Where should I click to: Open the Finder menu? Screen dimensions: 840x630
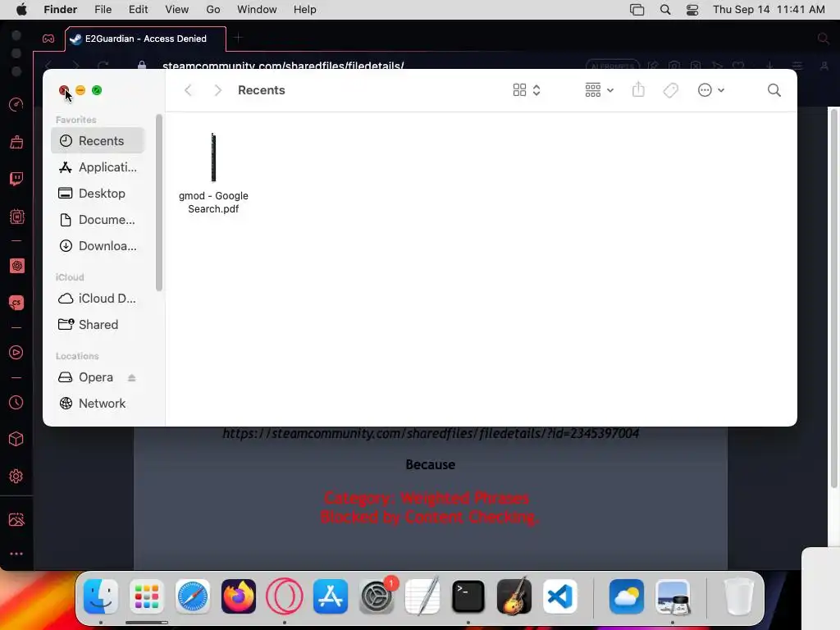(61, 10)
